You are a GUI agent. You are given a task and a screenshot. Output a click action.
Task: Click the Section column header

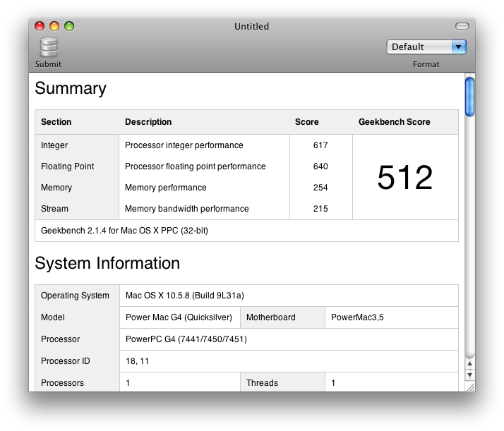[56, 122]
